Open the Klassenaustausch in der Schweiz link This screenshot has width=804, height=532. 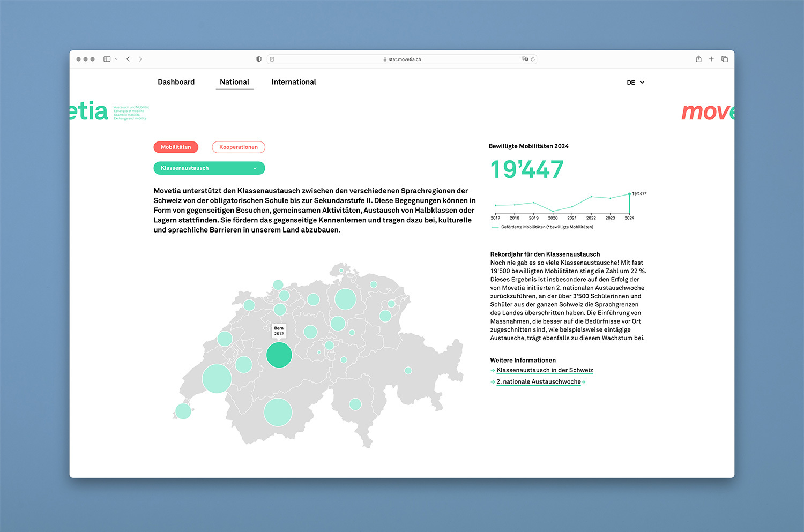point(545,370)
